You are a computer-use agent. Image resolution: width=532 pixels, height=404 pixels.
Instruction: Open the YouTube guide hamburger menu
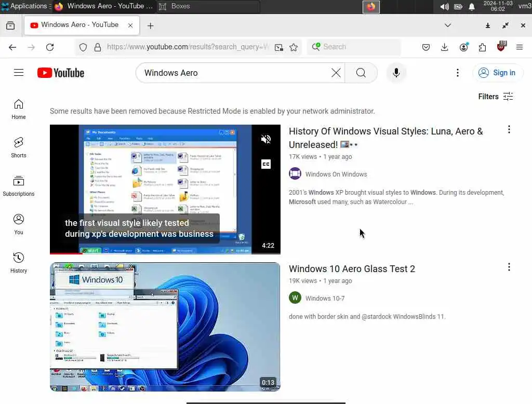pos(19,73)
